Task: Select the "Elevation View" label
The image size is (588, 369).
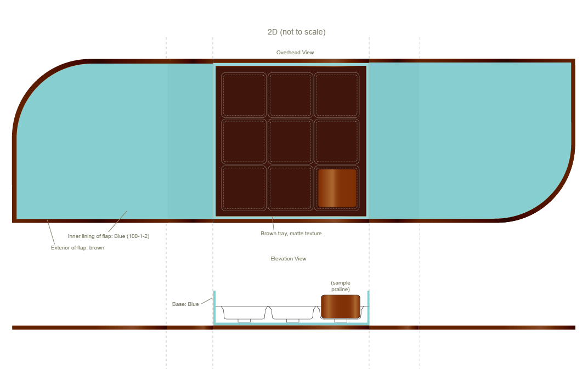Action: (x=289, y=259)
